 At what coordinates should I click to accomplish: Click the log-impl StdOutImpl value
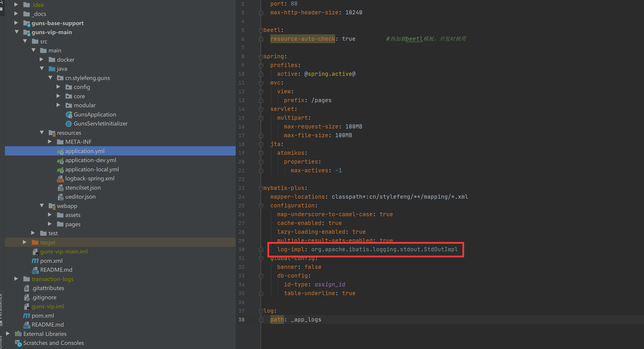pos(384,250)
